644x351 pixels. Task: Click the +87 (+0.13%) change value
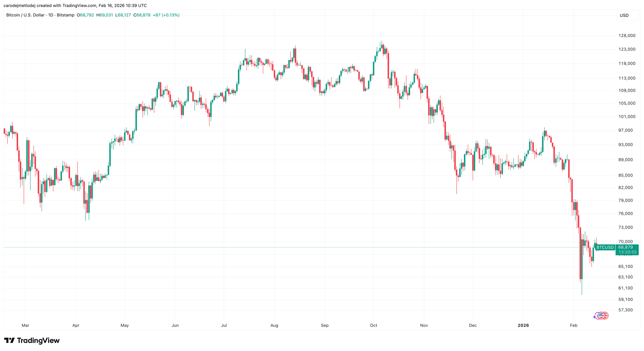click(x=166, y=15)
